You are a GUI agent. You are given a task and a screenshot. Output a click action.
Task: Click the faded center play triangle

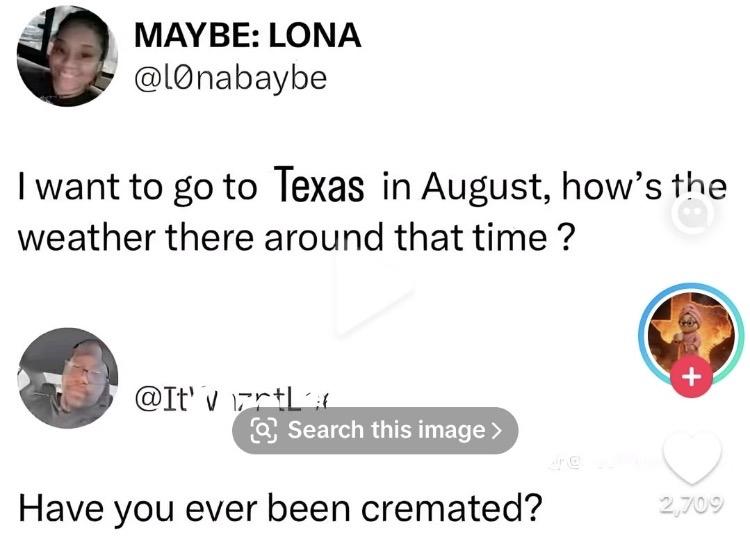pos(373,295)
